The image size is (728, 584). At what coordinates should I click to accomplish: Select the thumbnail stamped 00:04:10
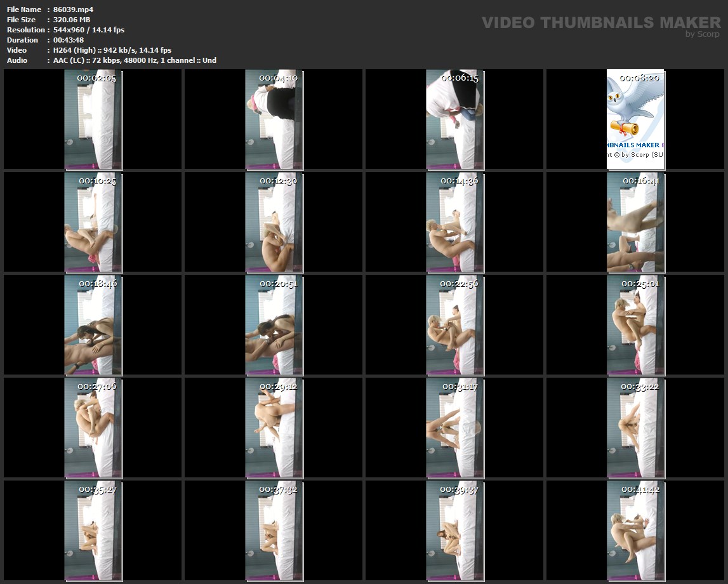tap(274, 119)
